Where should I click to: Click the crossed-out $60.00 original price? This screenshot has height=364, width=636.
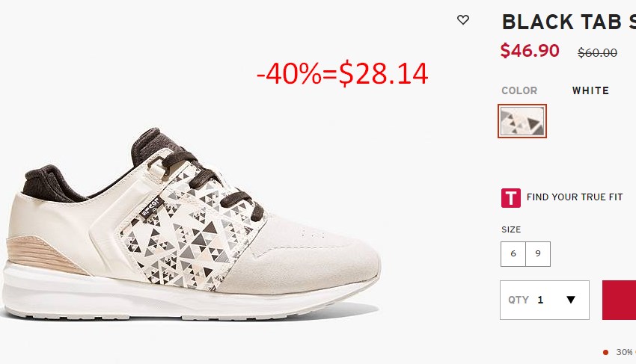pos(598,52)
